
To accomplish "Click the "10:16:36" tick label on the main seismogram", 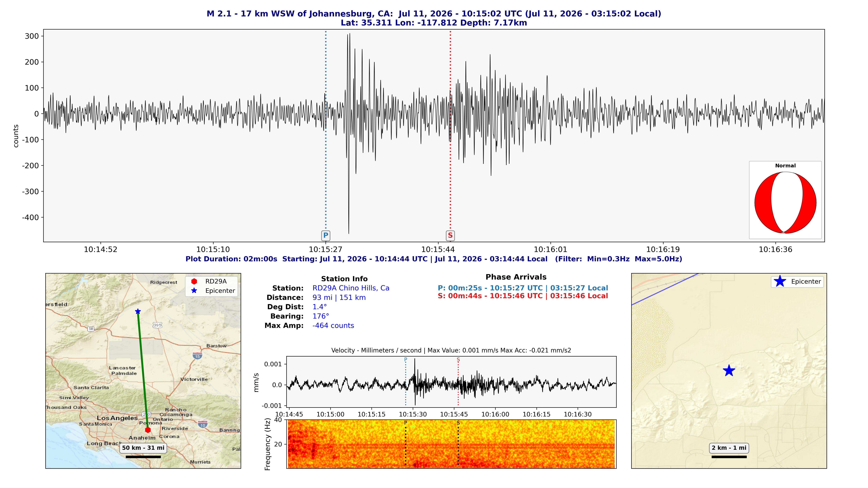I will (x=775, y=250).
